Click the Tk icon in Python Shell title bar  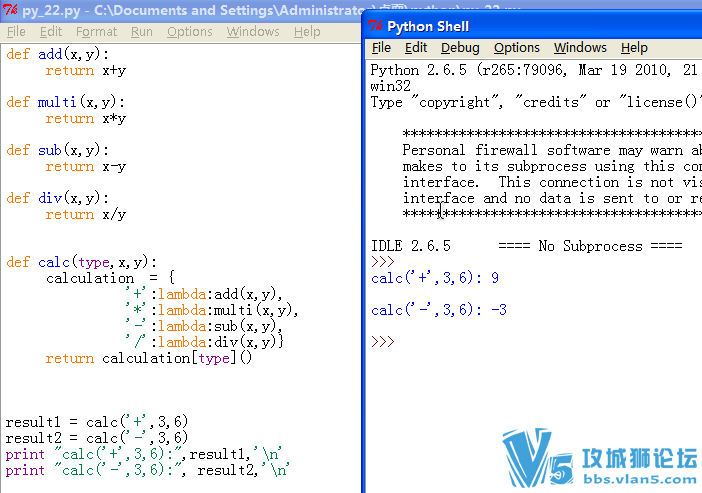click(375, 26)
